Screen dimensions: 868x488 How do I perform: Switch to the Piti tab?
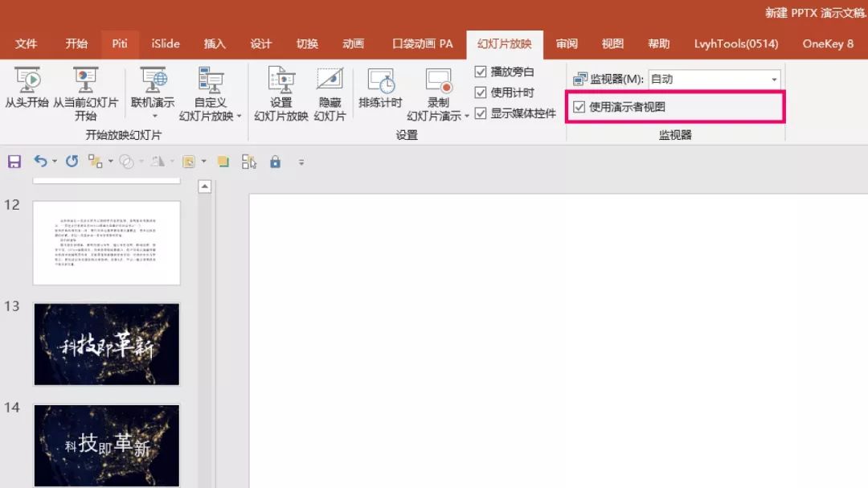(x=120, y=43)
